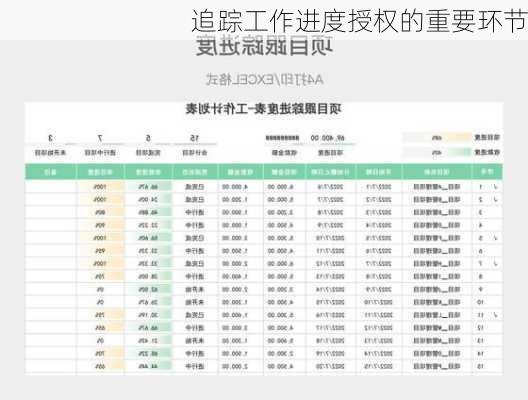Click the row number 14 cell
This screenshot has width=528, height=400.
pos(481,354)
